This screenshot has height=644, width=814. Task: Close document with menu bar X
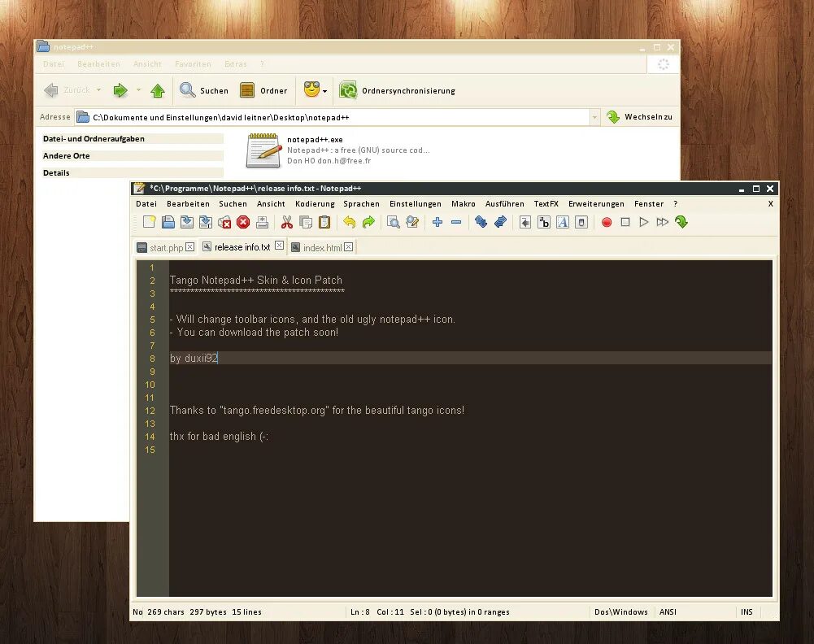coord(770,204)
